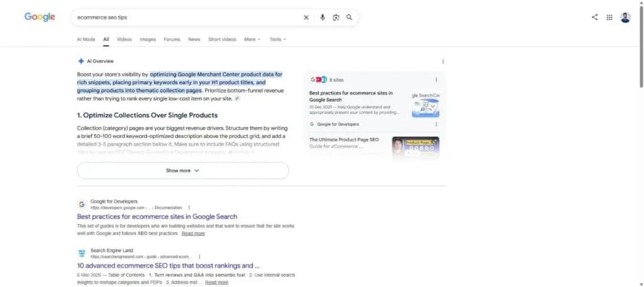The image size is (644, 287).
Task: Start voice search with the microphone icon
Action: (x=323, y=17)
